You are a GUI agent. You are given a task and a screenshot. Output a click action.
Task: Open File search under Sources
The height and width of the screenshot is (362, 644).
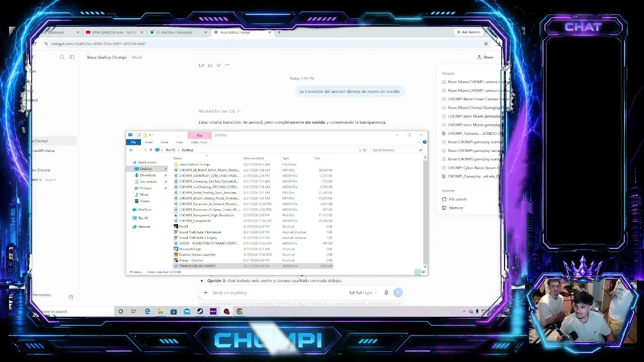454,199
